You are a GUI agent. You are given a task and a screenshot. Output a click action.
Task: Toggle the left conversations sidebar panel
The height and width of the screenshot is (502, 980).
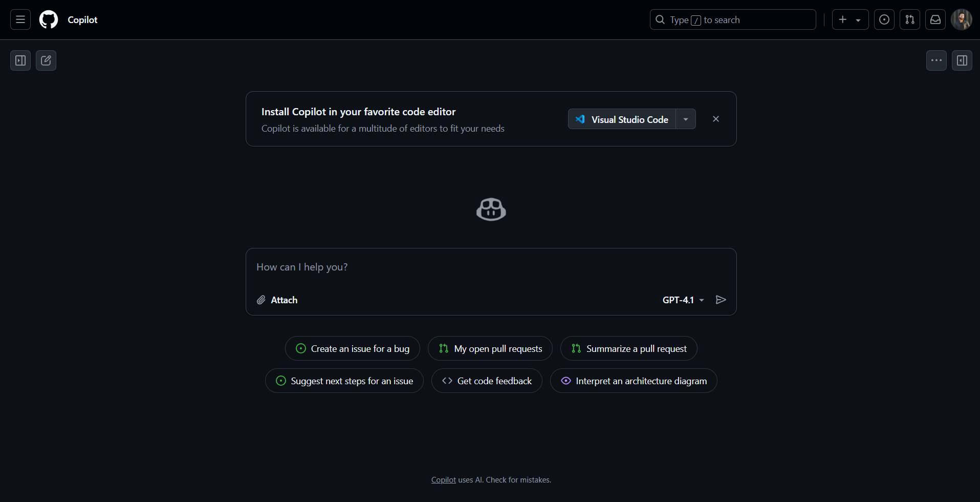[20, 60]
